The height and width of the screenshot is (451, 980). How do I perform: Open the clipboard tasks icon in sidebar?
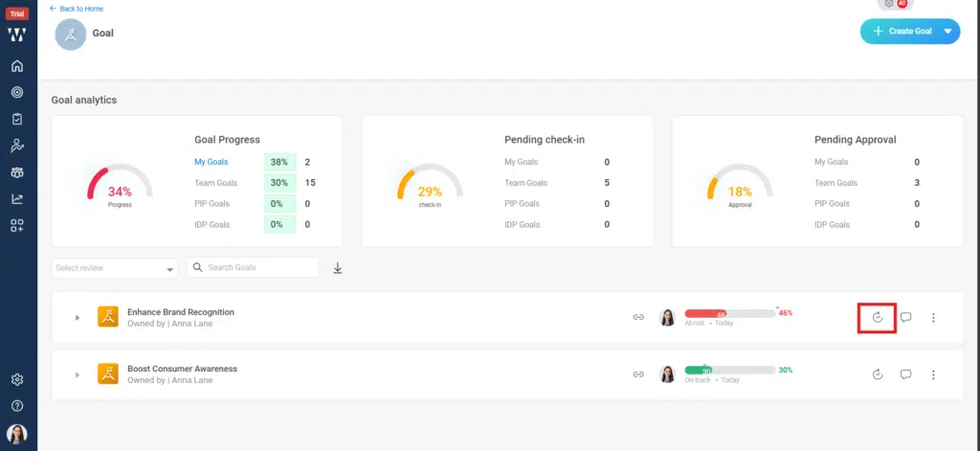tap(17, 119)
